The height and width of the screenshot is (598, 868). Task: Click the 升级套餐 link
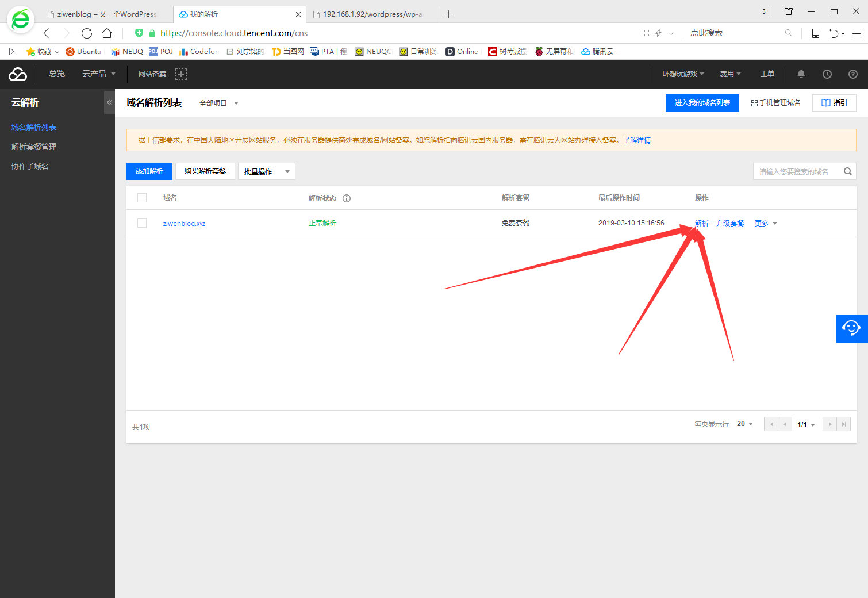[x=730, y=223]
